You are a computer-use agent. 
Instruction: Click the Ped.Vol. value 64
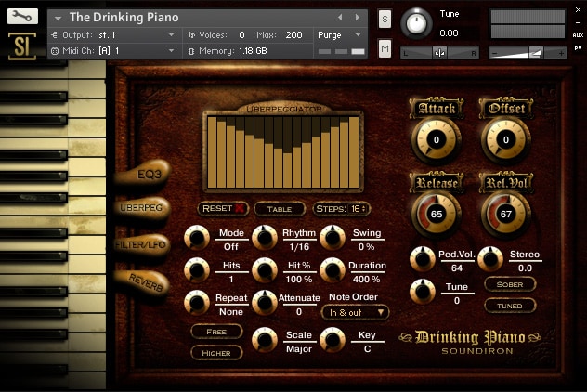pos(457,268)
